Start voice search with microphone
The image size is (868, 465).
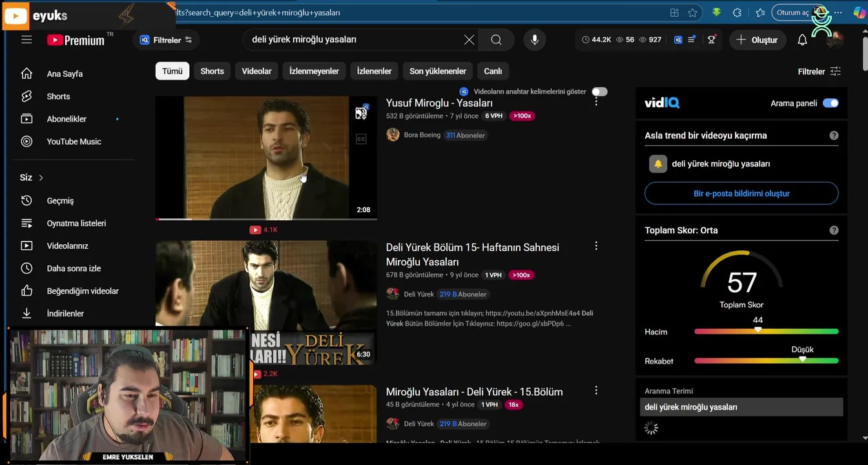(x=534, y=40)
